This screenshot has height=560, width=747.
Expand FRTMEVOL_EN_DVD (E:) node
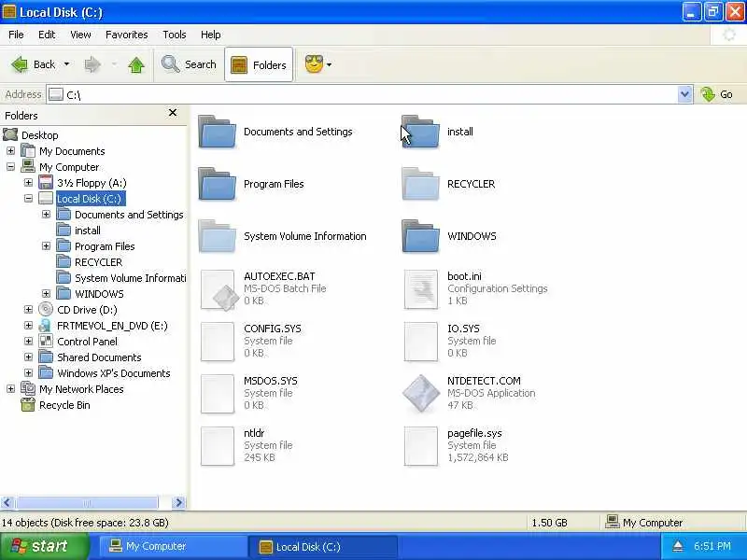click(x=28, y=326)
